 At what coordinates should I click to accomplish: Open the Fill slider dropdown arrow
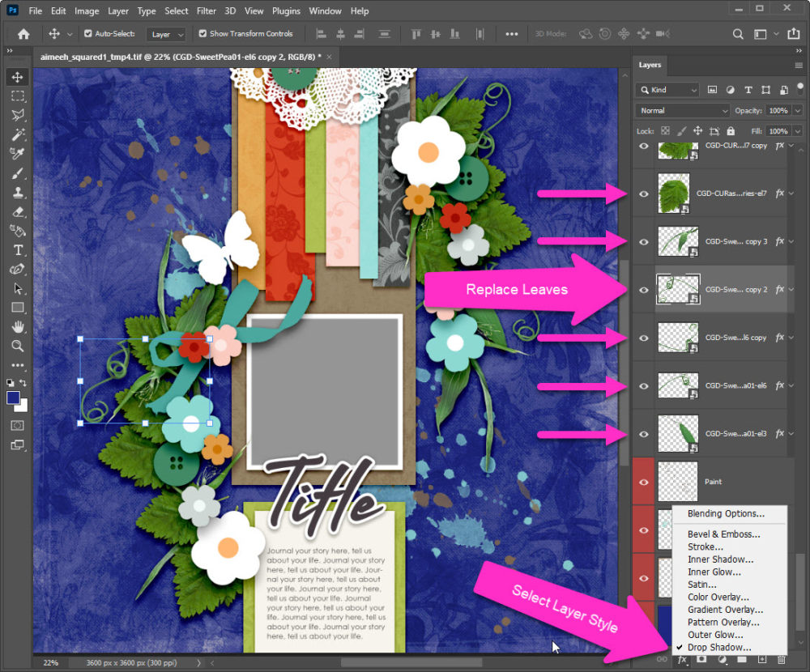coord(798,131)
